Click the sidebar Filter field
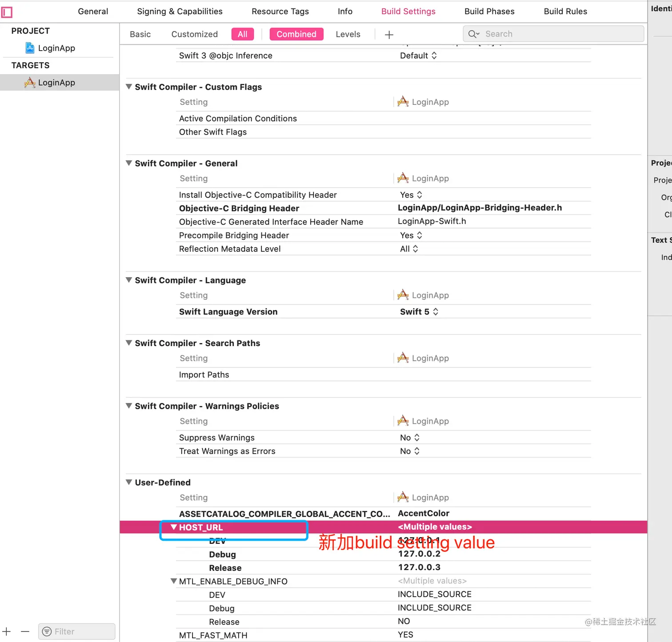 (76, 631)
